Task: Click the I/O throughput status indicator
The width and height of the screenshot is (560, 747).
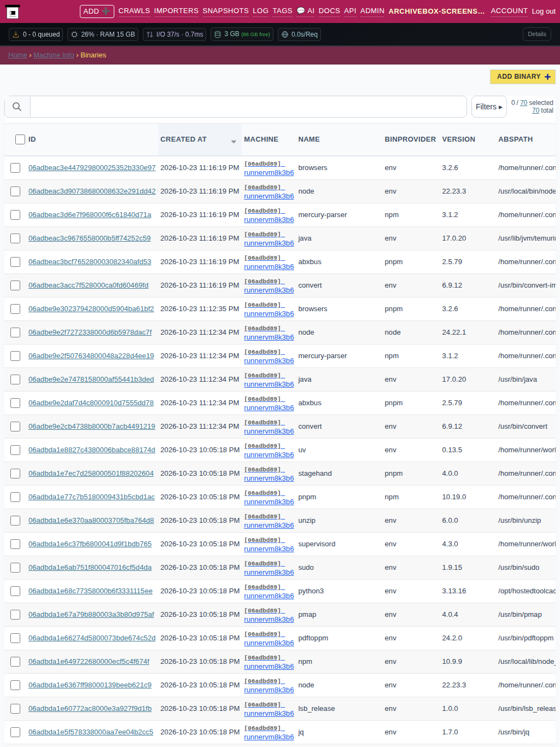Action: 174,34
